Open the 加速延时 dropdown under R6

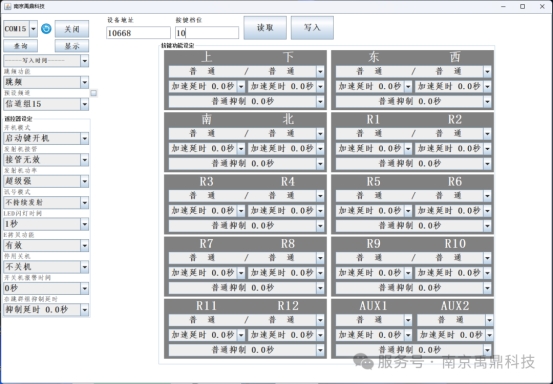[453, 211]
